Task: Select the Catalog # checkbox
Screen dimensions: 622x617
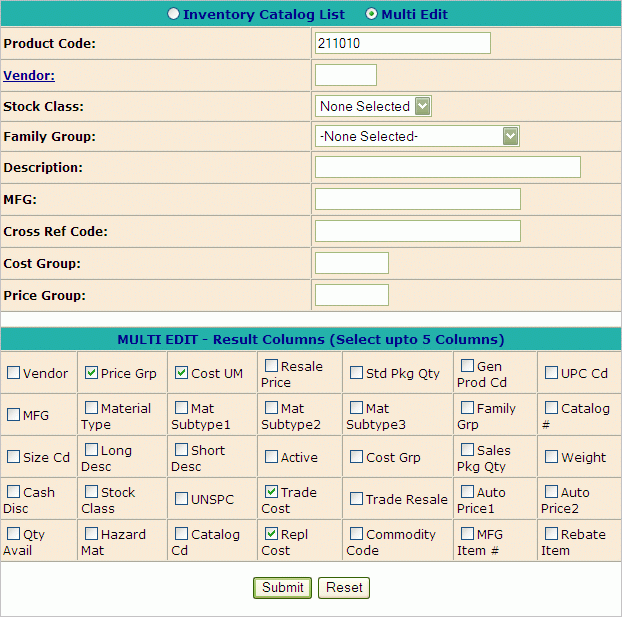Action: tap(551, 407)
